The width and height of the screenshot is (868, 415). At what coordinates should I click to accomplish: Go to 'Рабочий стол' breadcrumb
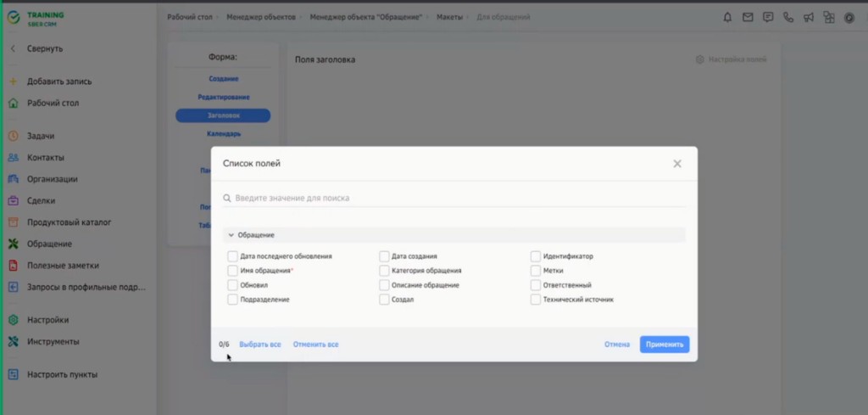pyautogui.click(x=188, y=17)
